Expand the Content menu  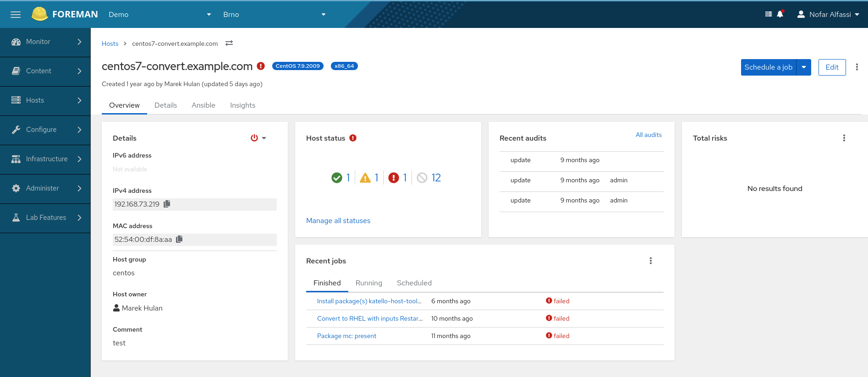pos(45,71)
